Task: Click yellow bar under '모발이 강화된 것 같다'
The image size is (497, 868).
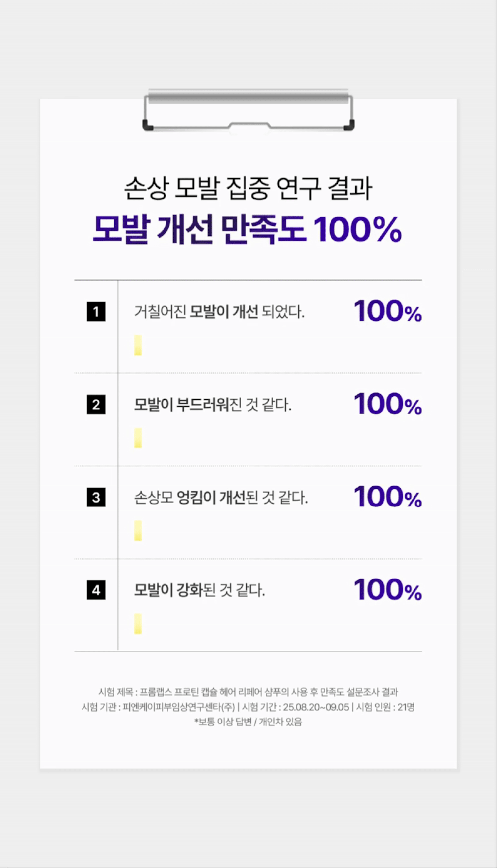Action: [x=138, y=624]
